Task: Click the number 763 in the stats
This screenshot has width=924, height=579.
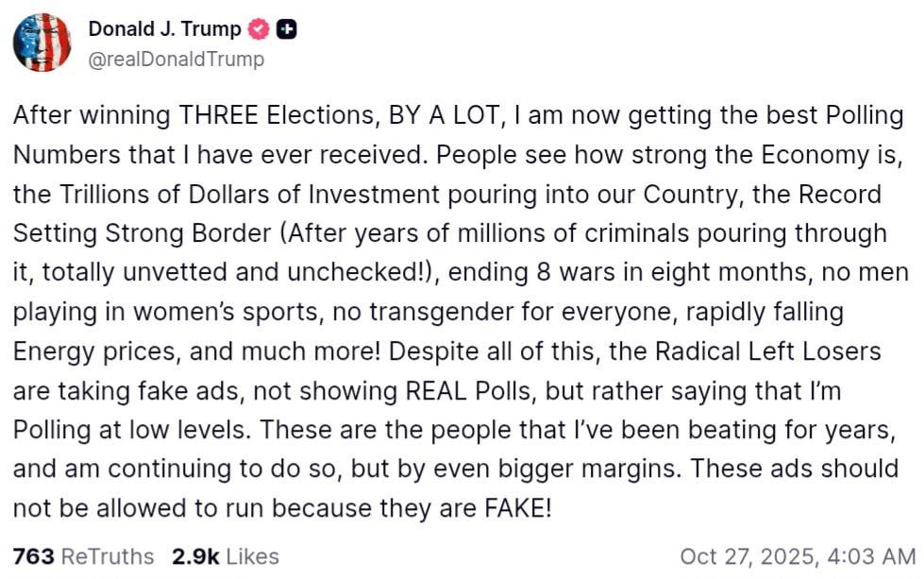Action: click(34, 556)
